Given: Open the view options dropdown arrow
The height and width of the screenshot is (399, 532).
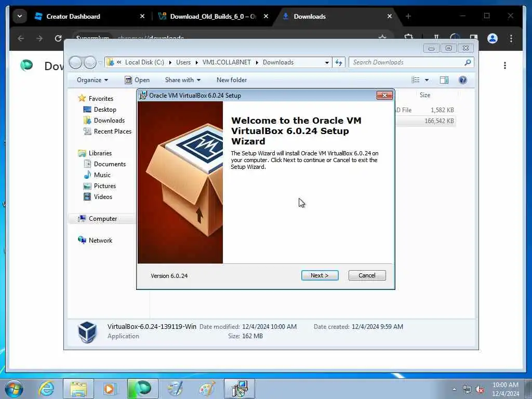Looking at the screenshot, I should [x=427, y=80].
